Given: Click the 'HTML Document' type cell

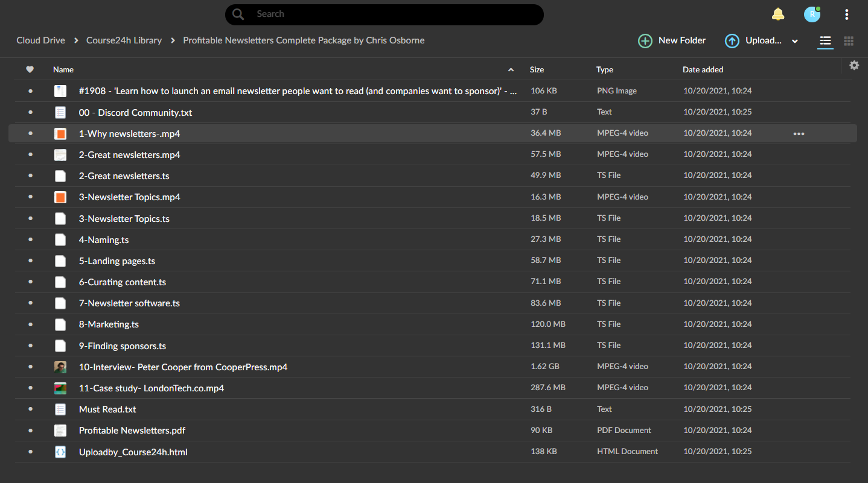Looking at the screenshot, I should click(628, 451).
